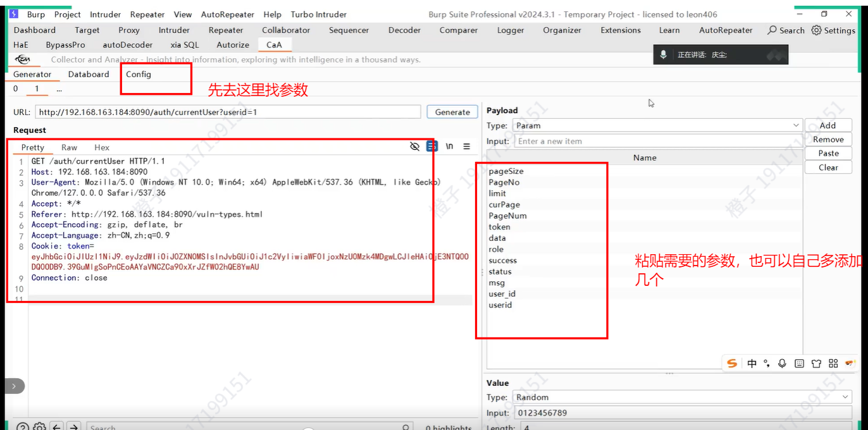
Task: Switch to the Decoder tab
Action: (404, 30)
